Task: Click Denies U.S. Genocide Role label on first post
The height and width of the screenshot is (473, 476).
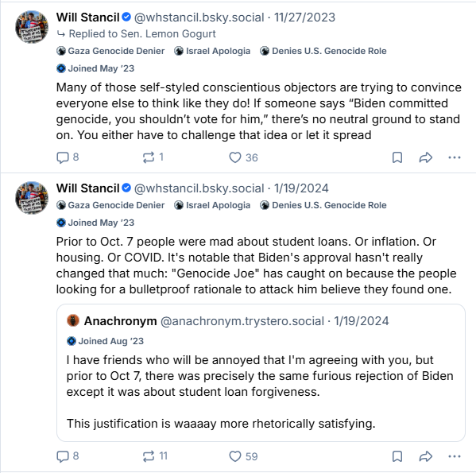Action: pyautogui.click(x=323, y=51)
